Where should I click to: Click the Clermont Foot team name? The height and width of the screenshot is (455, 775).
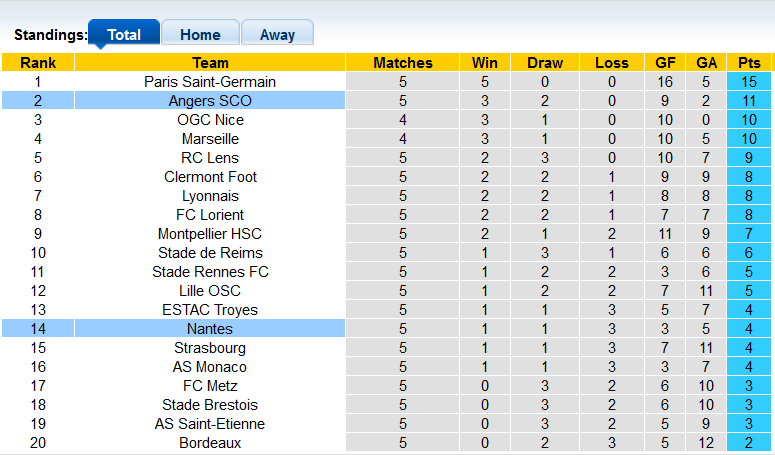(210, 177)
